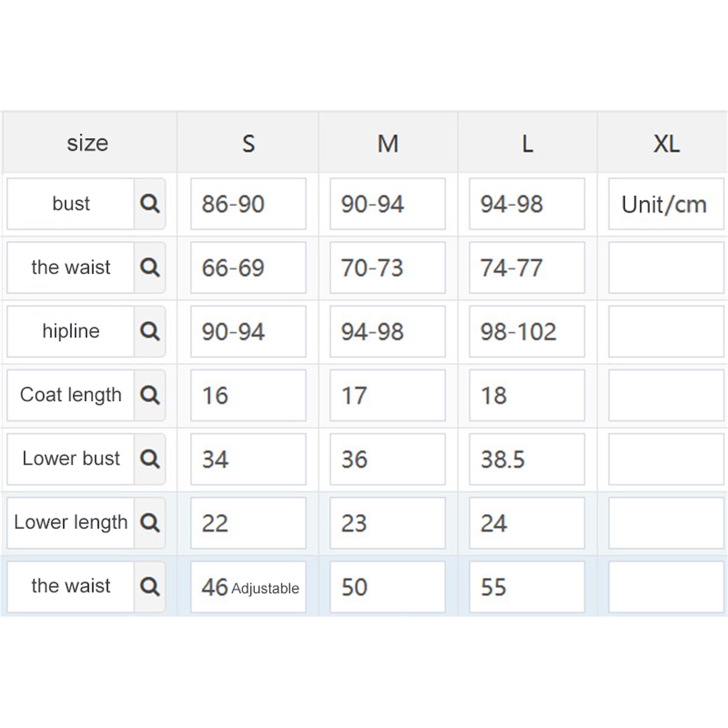Select the bust S field showing 86-90
Viewport: 728px width, 728px height.
click(x=248, y=204)
